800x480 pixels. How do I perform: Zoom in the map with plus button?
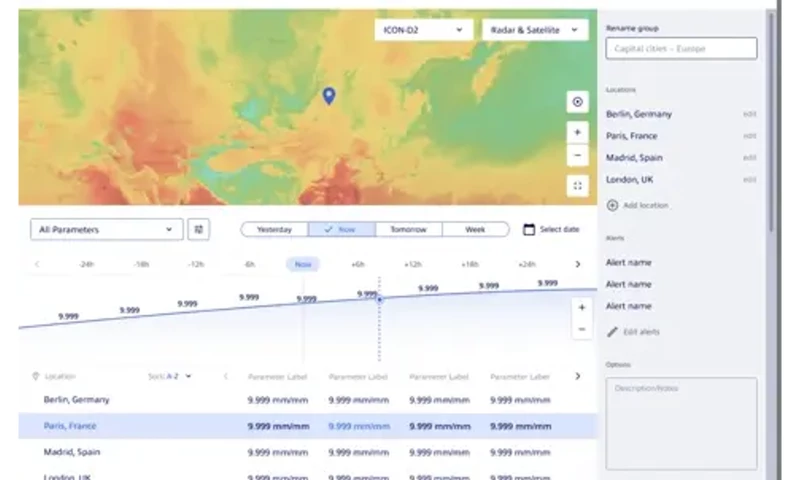(x=578, y=133)
